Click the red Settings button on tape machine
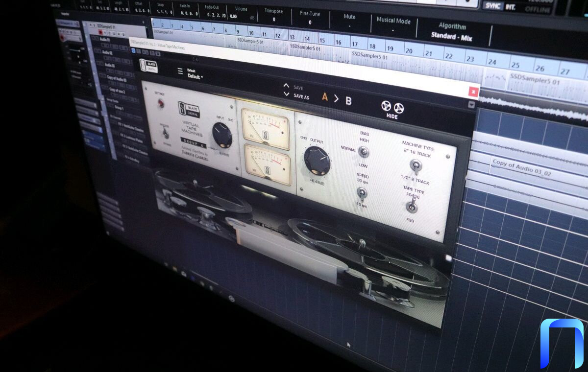588x372 pixels. point(160,104)
